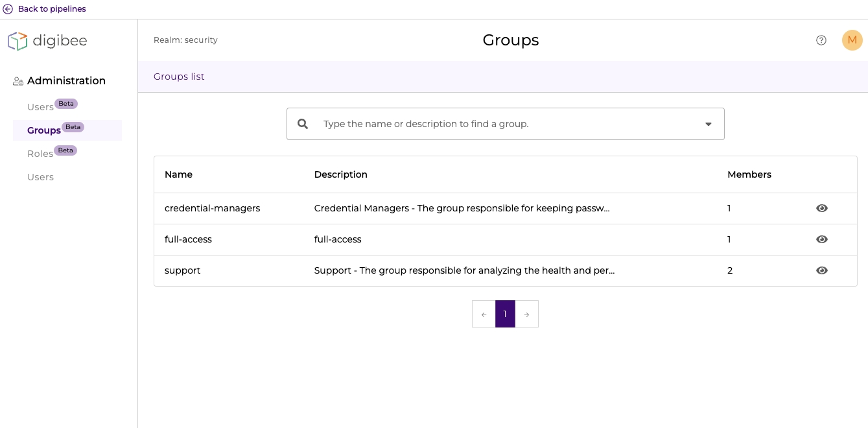Select page 1 in pagination
The width and height of the screenshot is (868, 428).
[505, 314]
